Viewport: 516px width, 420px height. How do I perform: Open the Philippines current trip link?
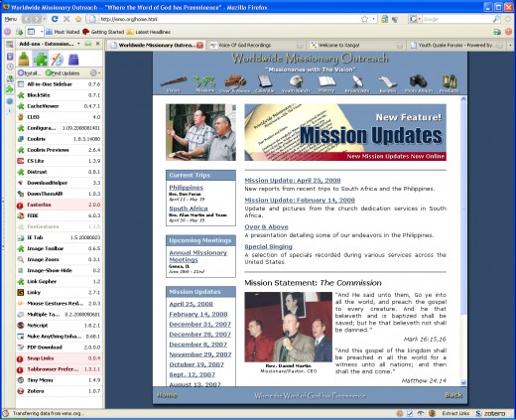[187, 188]
